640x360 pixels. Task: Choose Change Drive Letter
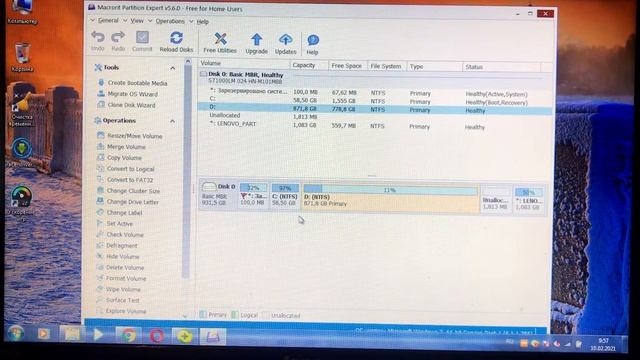[x=128, y=202]
